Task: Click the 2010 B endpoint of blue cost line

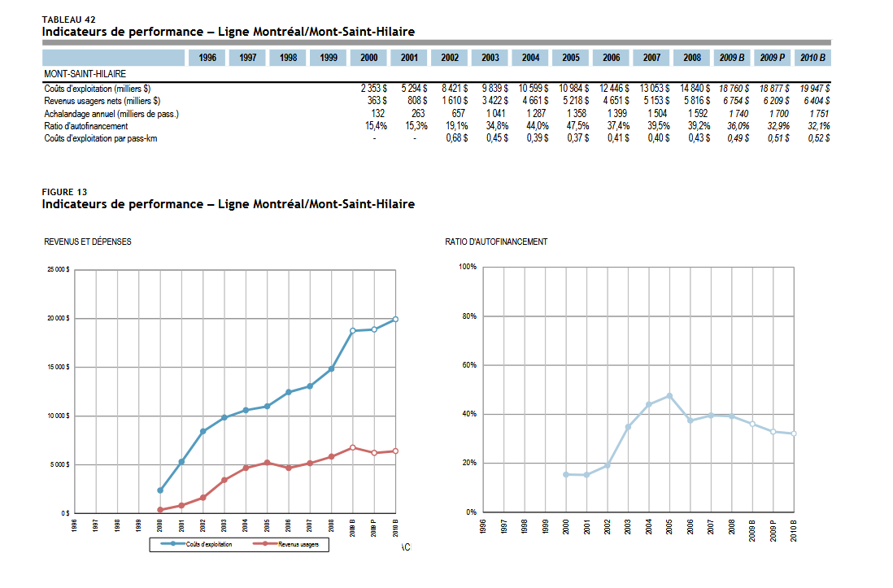Action: pyautogui.click(x=395, y=319)
